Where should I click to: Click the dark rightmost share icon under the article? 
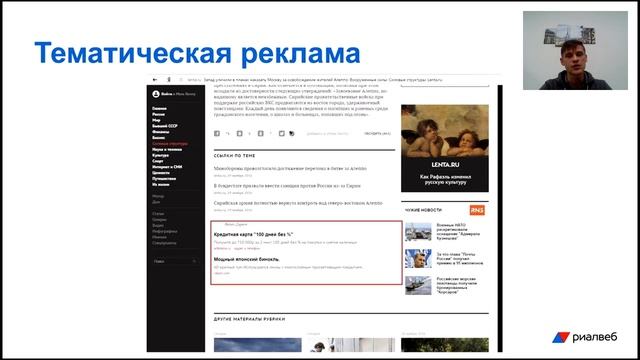[x=292, y=133]
